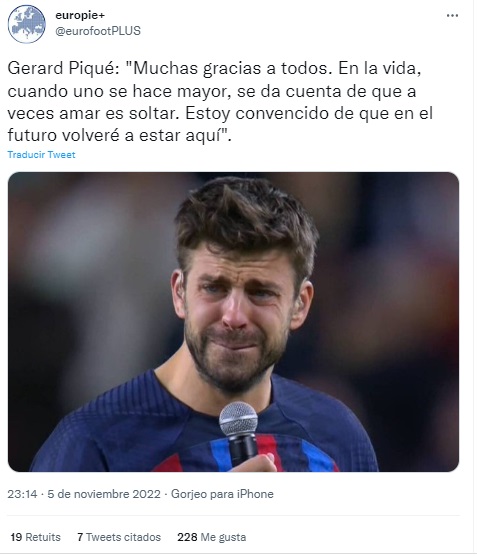The image size is (477, 556).
Task: Open the three-dot more options menu
Action: tap(452, 15)
